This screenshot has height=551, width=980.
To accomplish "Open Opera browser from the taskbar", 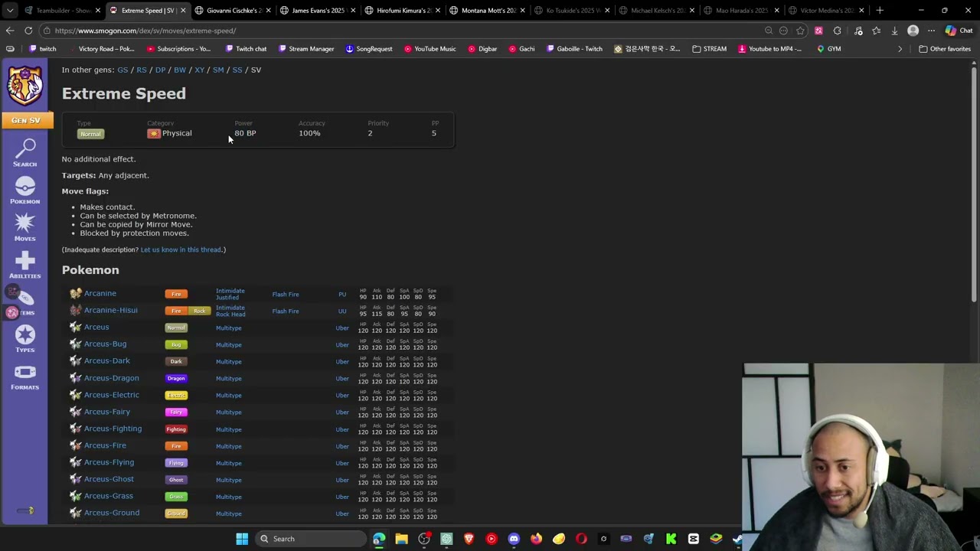I will (x=581, y=539).
